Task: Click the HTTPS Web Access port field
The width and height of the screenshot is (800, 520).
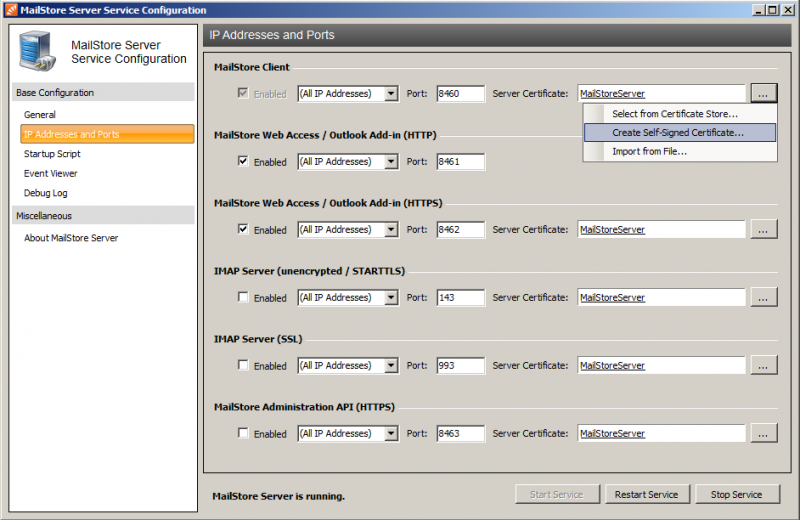Action: coord(460,229)
